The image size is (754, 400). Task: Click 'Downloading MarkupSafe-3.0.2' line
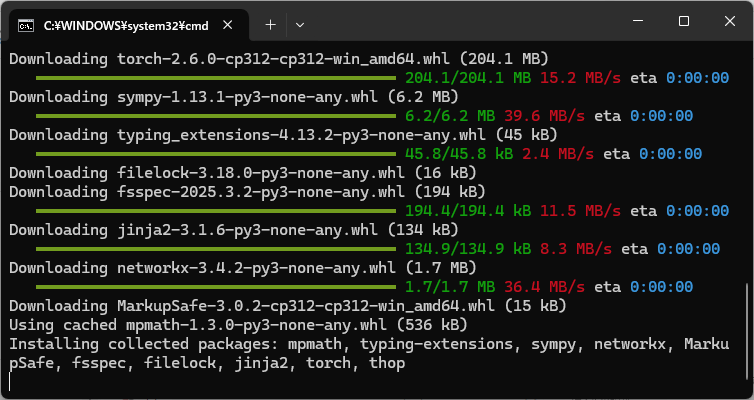tap(288, 306)
